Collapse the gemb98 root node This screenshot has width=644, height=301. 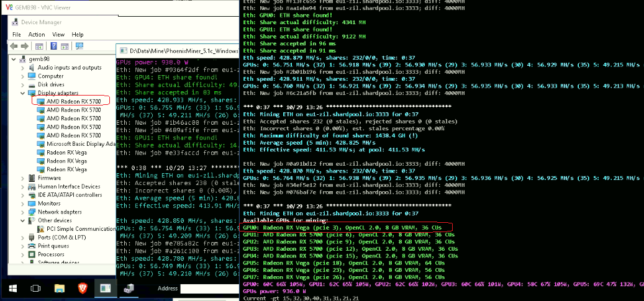[x=15, y=59]
